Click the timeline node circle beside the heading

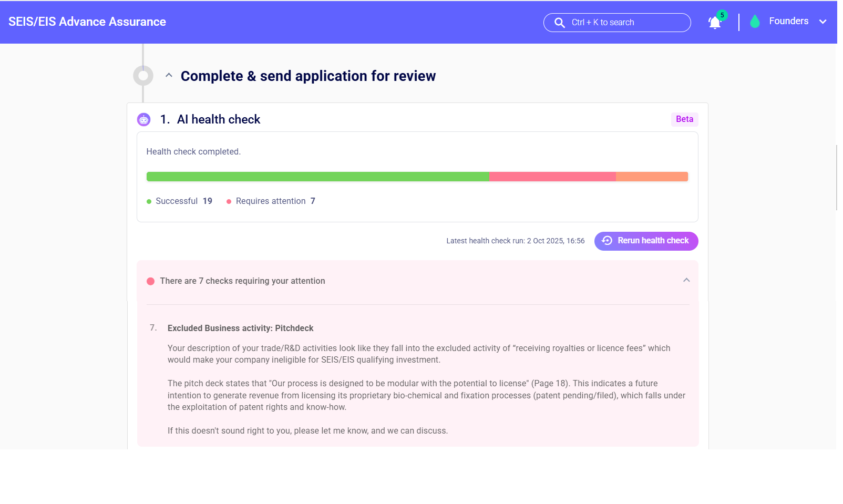coord(143,76)
